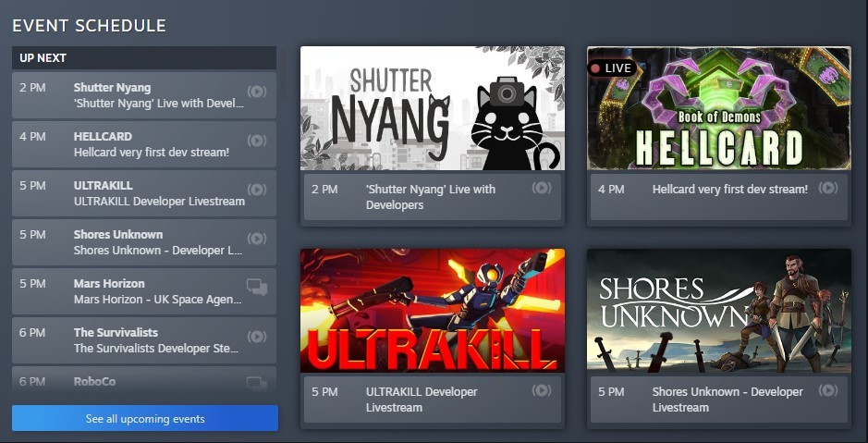The image size is (868, 443).
Task: Open the ULTRAKILL banner image
Action: click(433, 311)
